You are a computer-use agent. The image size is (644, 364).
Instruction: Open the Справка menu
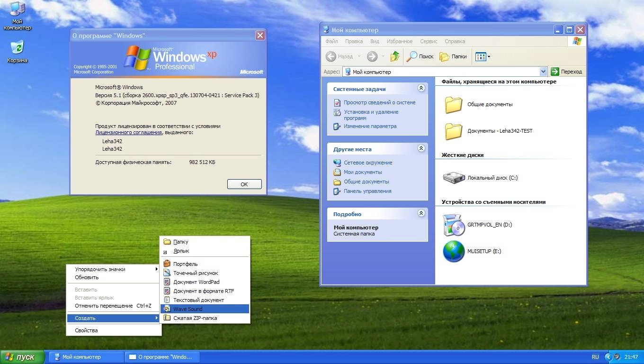point(455,41)
